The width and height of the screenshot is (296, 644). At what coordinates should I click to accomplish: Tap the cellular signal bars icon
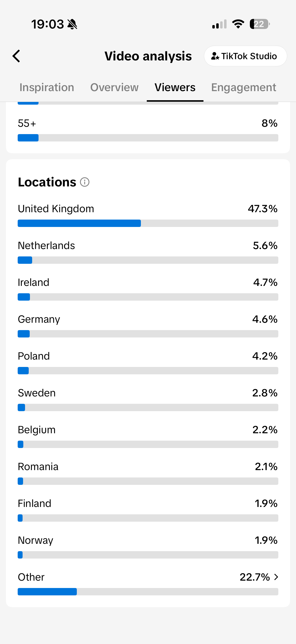point(219,24)
